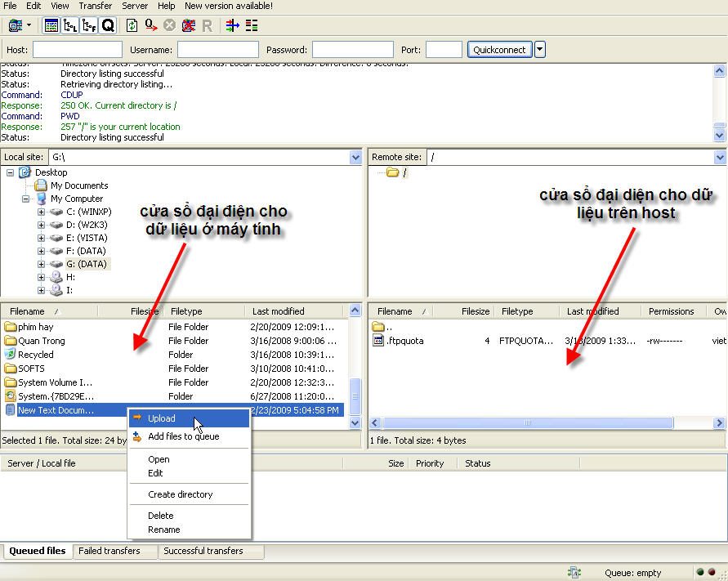Toggle local directory tree icon
This screenshot has height=581, width=728.
pos(70,25)
